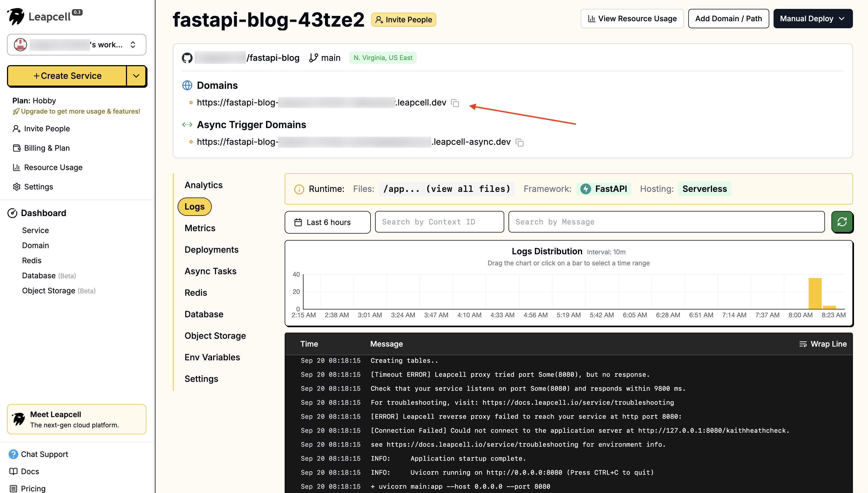
Task: Click view all files link
Action: click(x=468, y=189)
